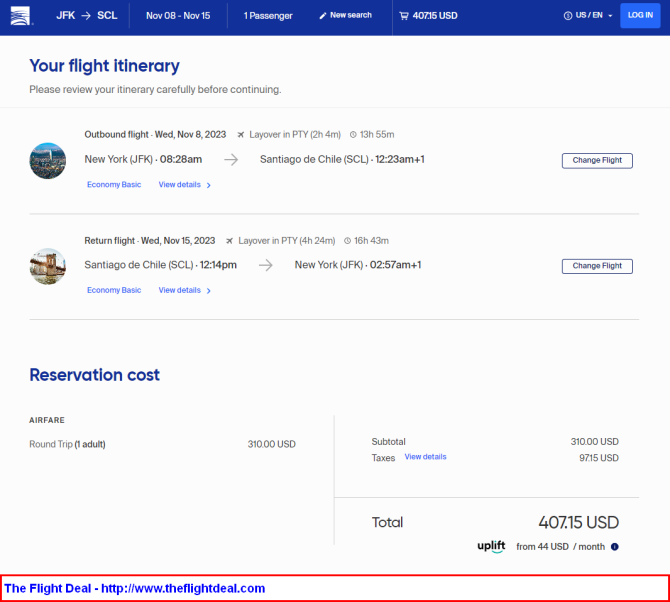Change the return flight

click(597, 266)
